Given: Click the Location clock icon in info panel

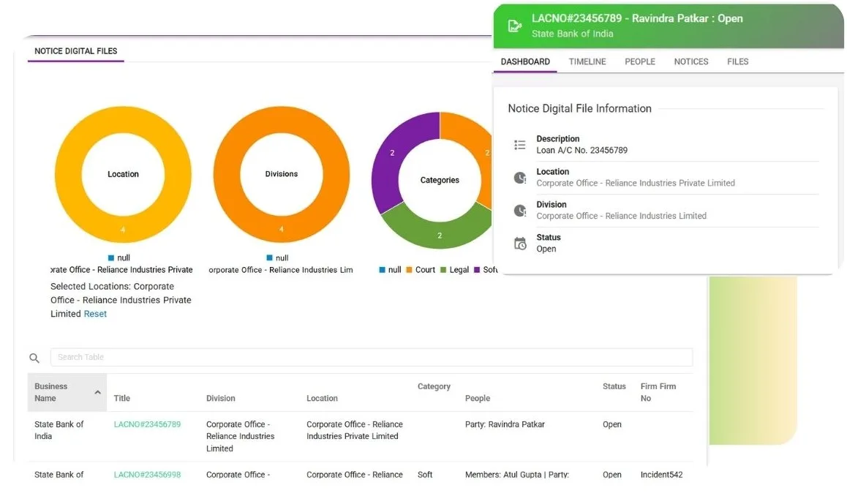Looking at the screenshot, I should [519, 178].
